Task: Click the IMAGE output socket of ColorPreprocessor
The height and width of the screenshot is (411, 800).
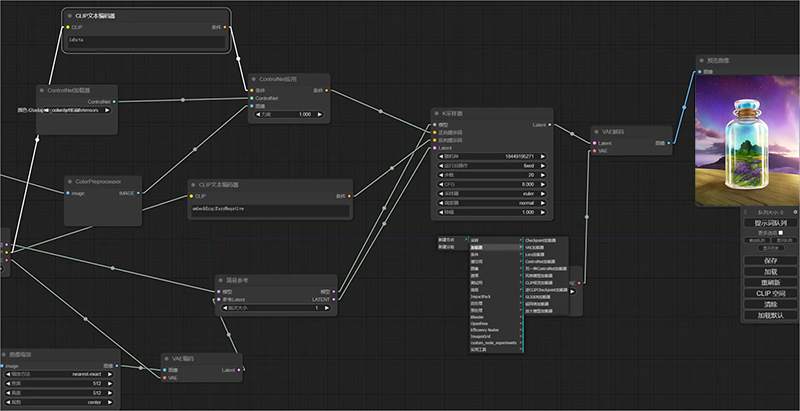Action: (138, 193)
